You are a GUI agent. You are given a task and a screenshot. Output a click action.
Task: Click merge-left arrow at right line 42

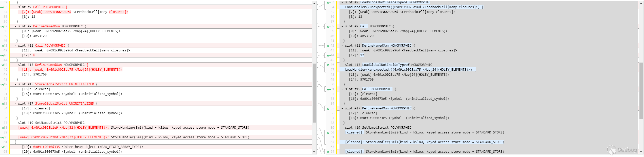click(x=328, y=46)
